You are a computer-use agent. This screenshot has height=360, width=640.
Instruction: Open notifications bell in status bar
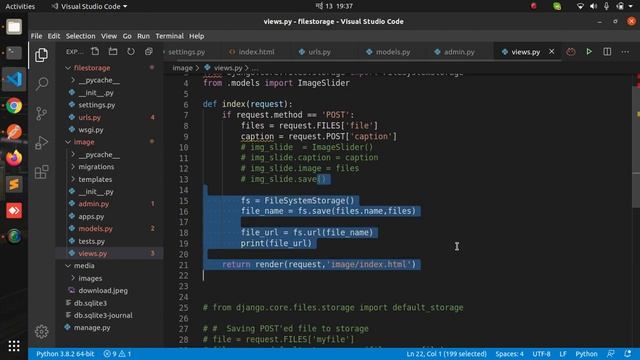tap(628, 353)
